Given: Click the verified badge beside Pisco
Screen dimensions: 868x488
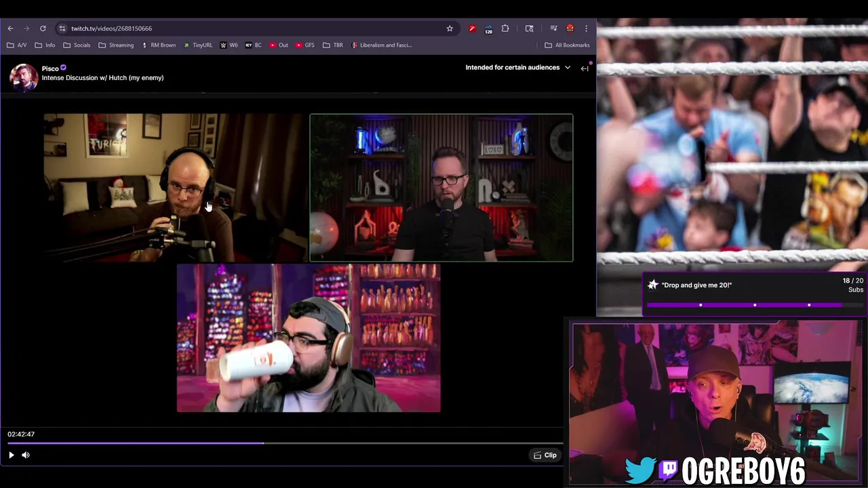Looking at the screenshot, I should (64, 68).
